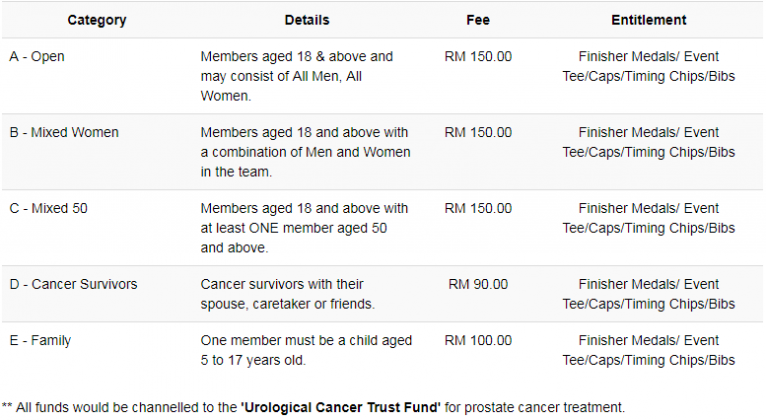The image size is (766, 420).
Task: Click the RM 90.00 fee cell
Action: tap(478, 284)
